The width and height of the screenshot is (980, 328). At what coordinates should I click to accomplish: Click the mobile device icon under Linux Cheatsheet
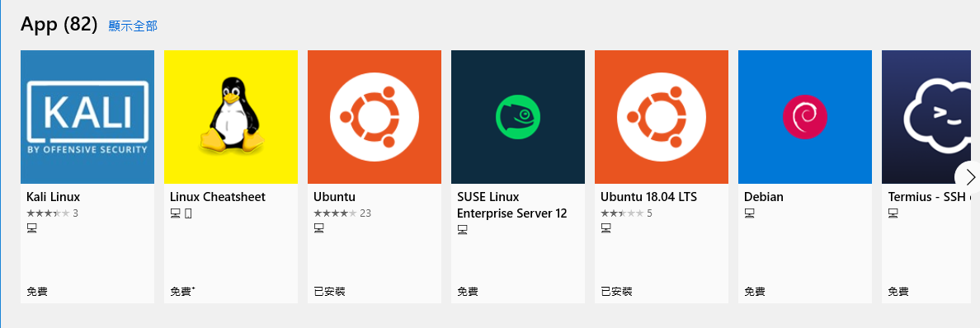coord(188,213)
